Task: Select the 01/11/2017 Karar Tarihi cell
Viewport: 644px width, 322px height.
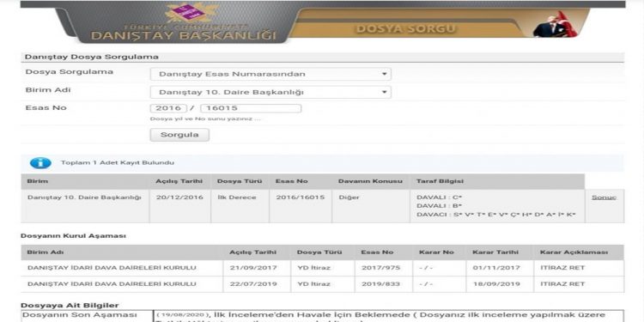Action: coord(500,268)
